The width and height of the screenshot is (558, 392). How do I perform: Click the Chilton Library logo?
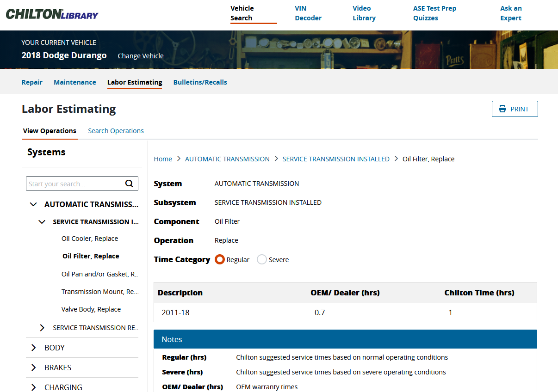tap(52, 14)
